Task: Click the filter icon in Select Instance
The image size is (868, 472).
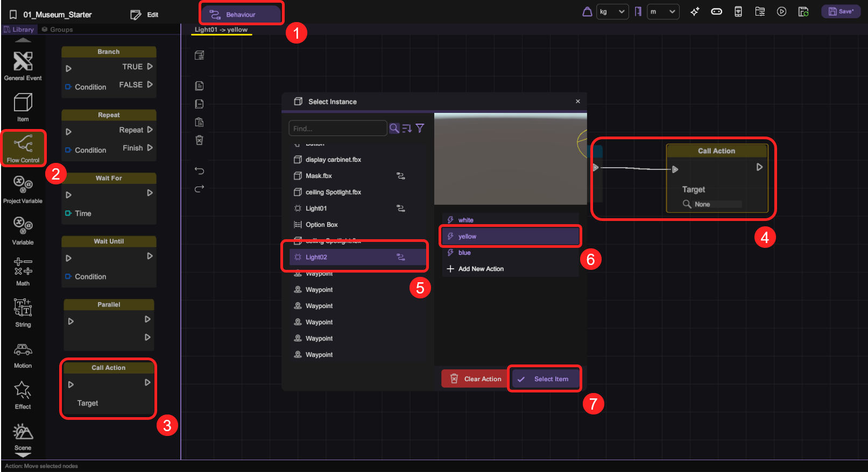Action: pos(420,128)
